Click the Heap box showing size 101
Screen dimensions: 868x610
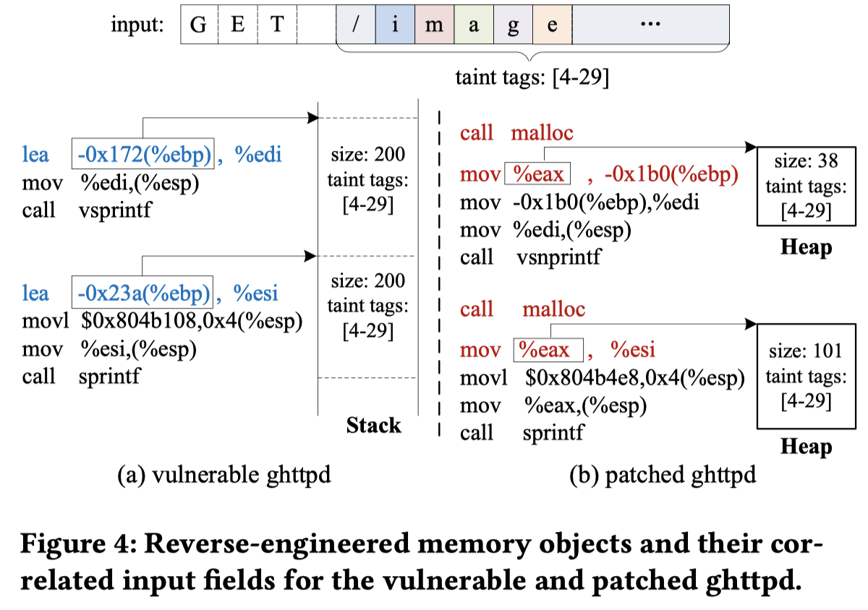pyautogui.click(x=806, y=377)
